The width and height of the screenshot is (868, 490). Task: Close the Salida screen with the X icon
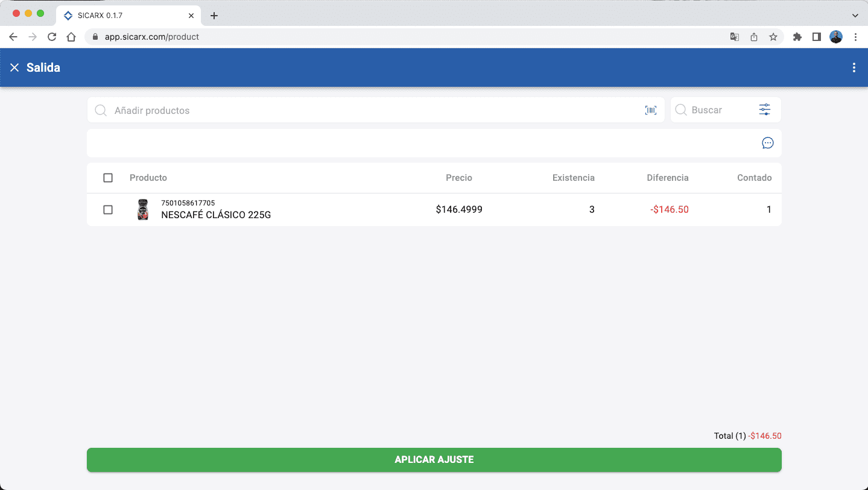pyautogui.click(x=14, y=68)
